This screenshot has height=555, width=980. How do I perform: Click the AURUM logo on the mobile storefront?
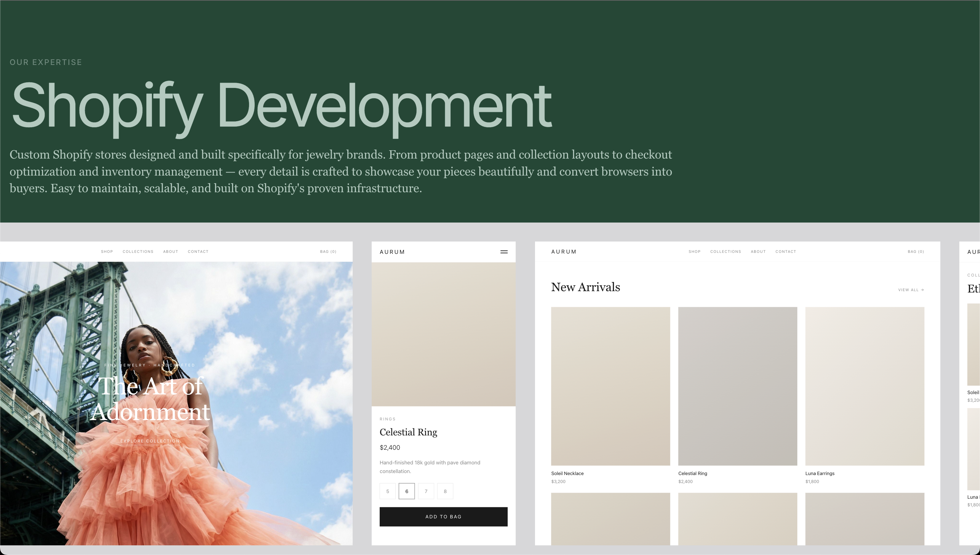point(392,252)
